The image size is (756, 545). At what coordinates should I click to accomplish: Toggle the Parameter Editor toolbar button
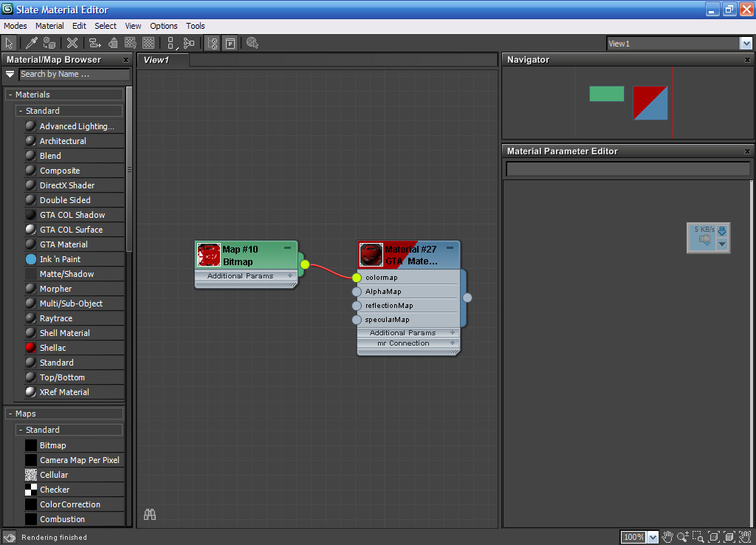tap(230, 44)
